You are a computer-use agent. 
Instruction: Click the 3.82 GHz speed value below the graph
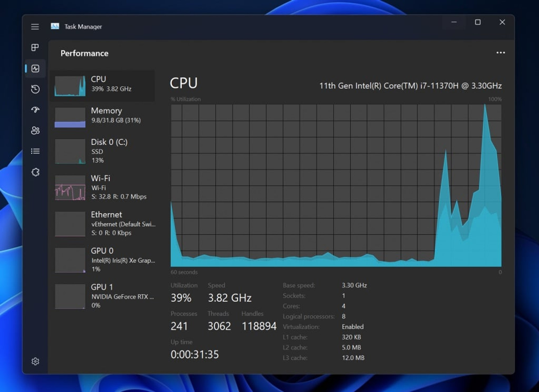click(x=230, y=298)
